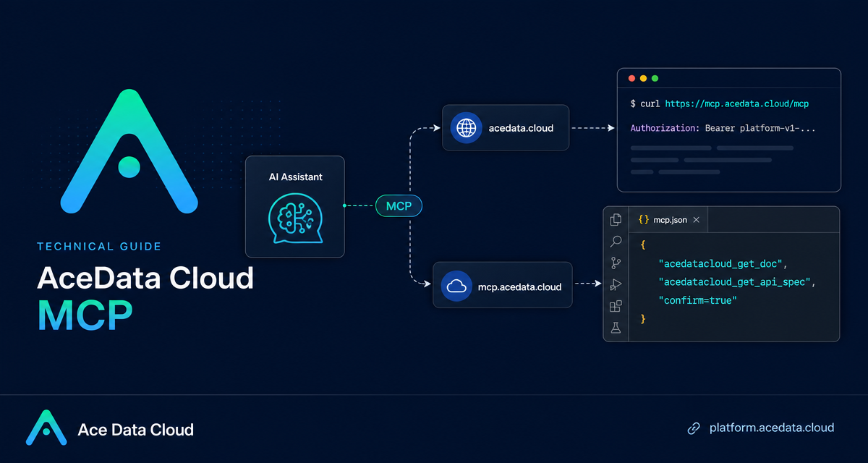Click the curly braces JSON file icon
The image size is (868, 463).
[643, 220]
